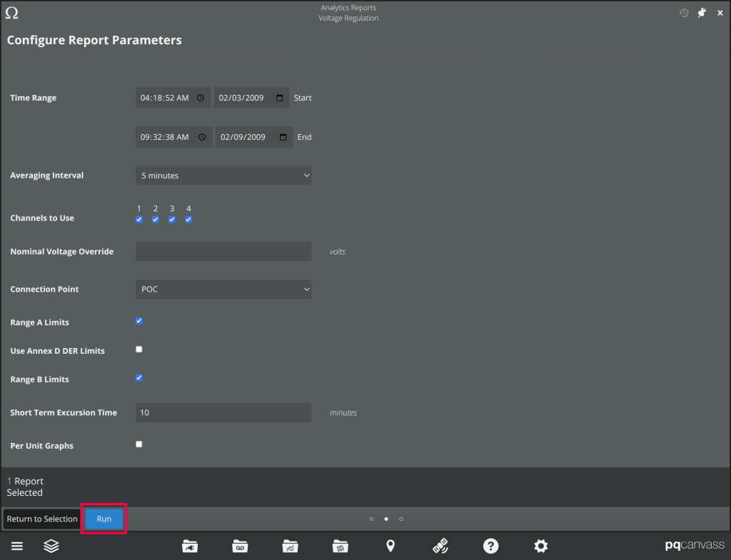Enable Per Unit Graphs checkbox
This screenshot has height=560, width=731.
pyautogui.click(x=139, y=444)
